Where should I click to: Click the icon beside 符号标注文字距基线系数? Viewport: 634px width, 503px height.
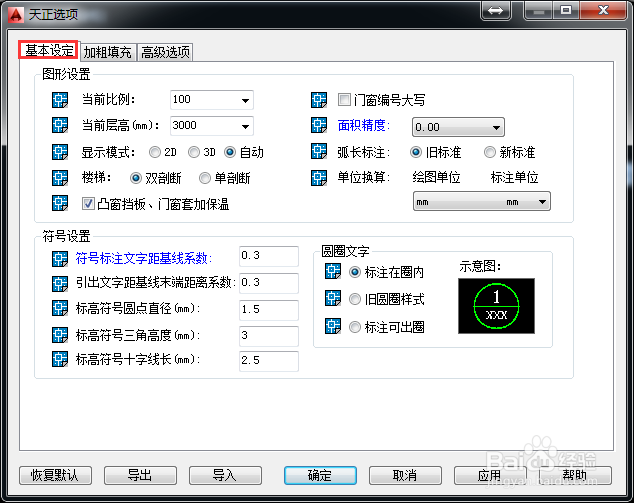(60, 259)
